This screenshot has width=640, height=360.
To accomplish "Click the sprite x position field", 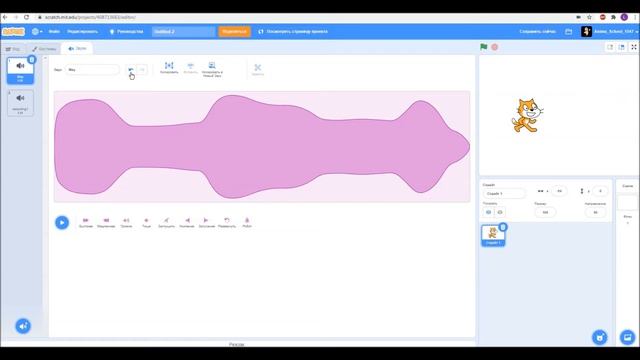I will (x=559, y=191).
